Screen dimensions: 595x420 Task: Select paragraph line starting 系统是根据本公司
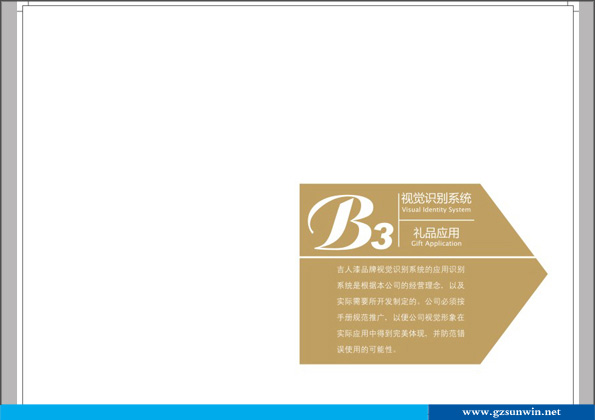coord(401,285)
